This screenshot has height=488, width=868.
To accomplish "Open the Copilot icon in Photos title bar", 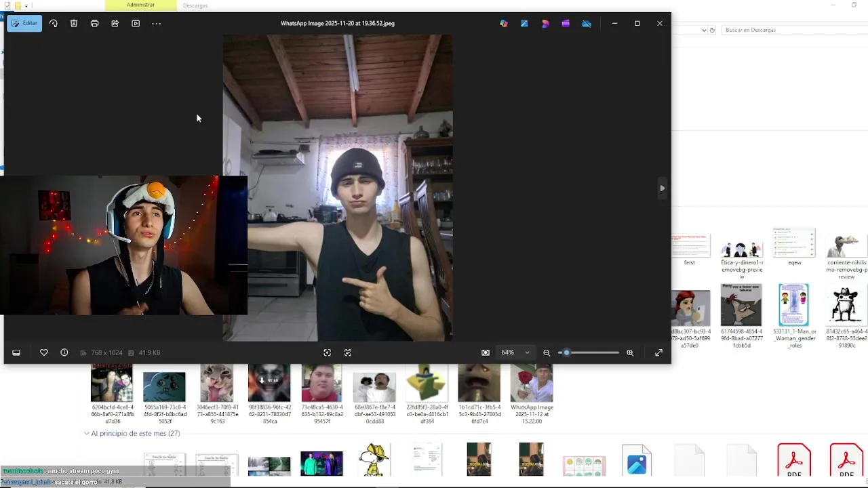I will point(504,23).
